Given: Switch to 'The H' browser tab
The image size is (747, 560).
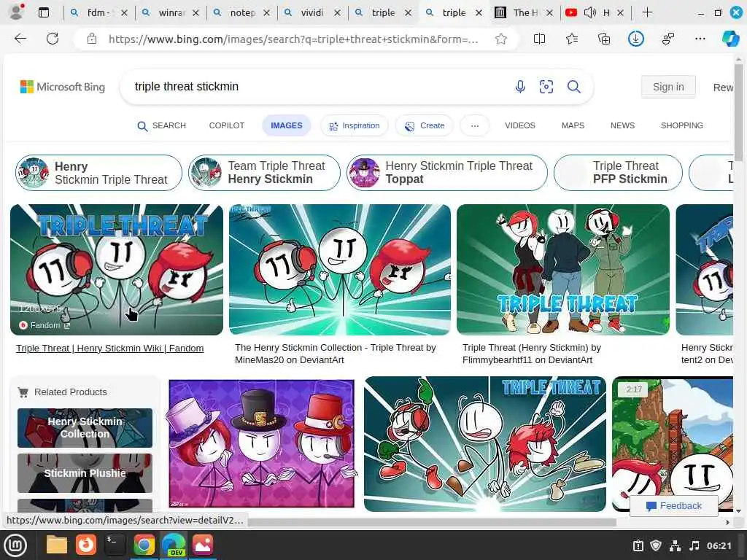Looking at the screenshot, I should [x=525, y=13].
